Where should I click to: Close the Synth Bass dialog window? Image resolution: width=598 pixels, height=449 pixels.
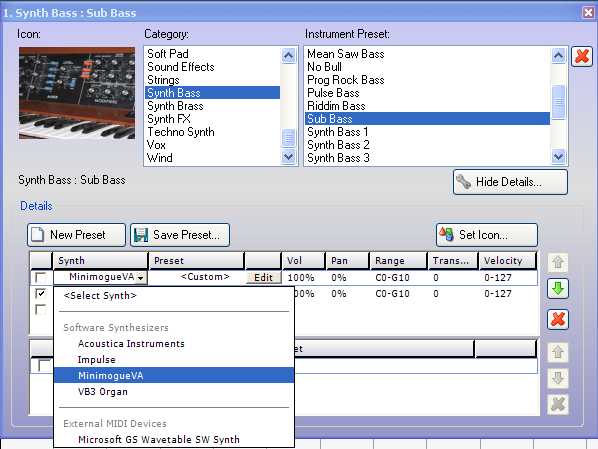[588, 13]
